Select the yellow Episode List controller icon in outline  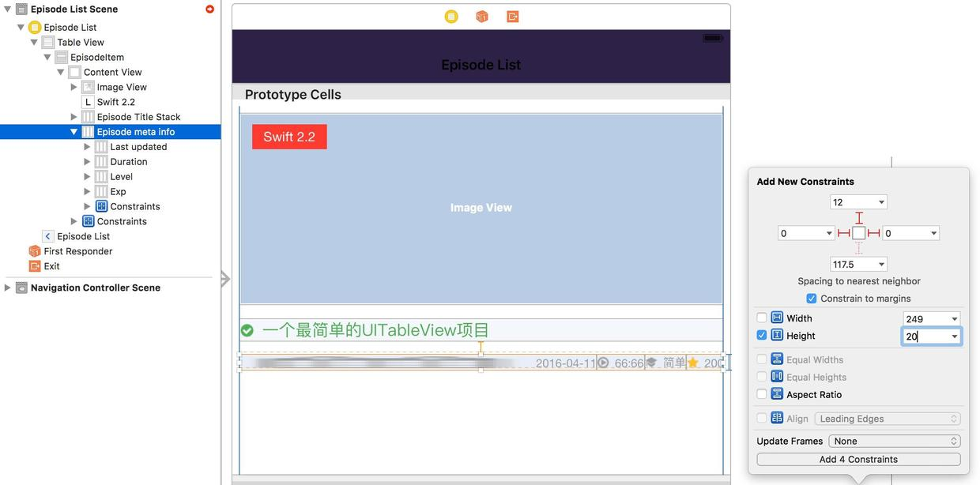click(x=35, y=28)
